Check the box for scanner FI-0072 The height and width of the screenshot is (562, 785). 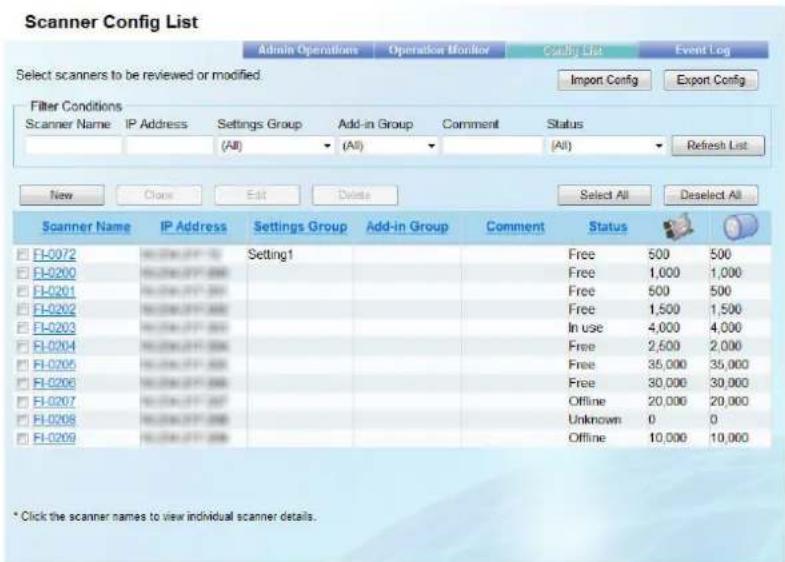(x=23, y=255)
